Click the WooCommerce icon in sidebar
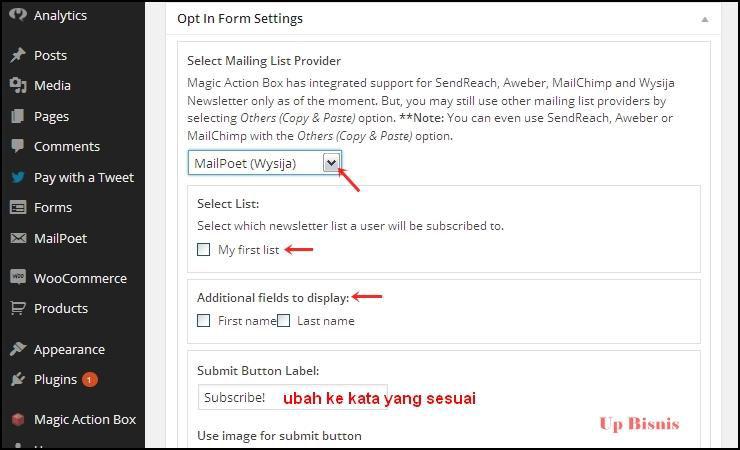The image size is (740, 450). pos(18,277)
